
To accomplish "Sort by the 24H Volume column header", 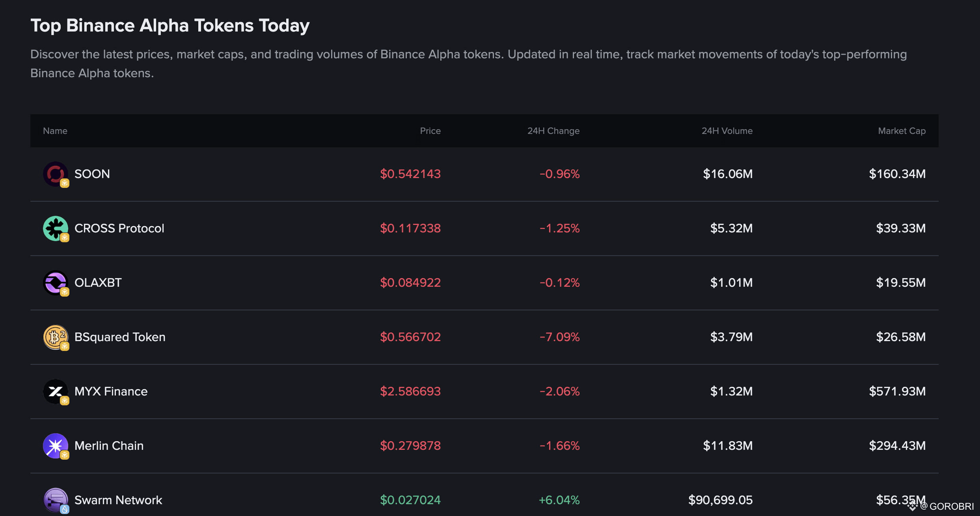I will point(727,131).
